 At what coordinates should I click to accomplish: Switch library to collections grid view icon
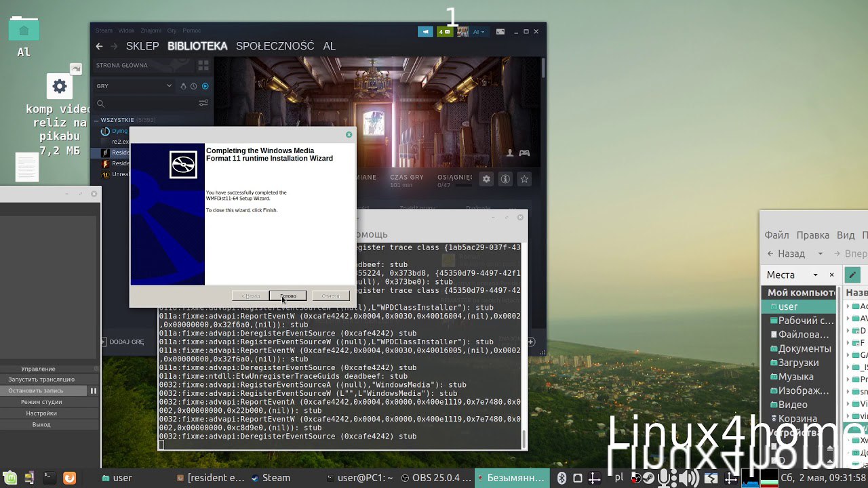coord(203,66)
